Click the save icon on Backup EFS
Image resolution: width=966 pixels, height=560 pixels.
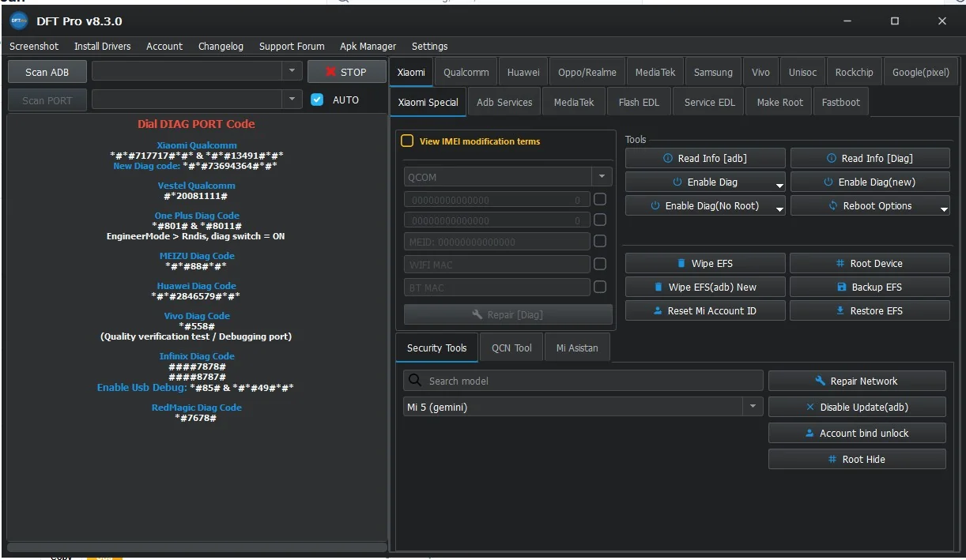click(x=842, y=288)
